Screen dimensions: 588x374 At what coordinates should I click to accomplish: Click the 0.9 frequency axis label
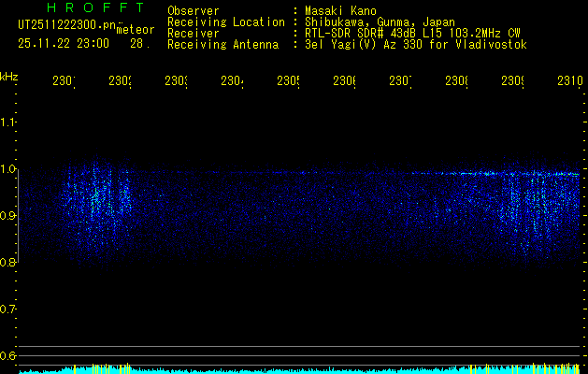coord(7,216)
